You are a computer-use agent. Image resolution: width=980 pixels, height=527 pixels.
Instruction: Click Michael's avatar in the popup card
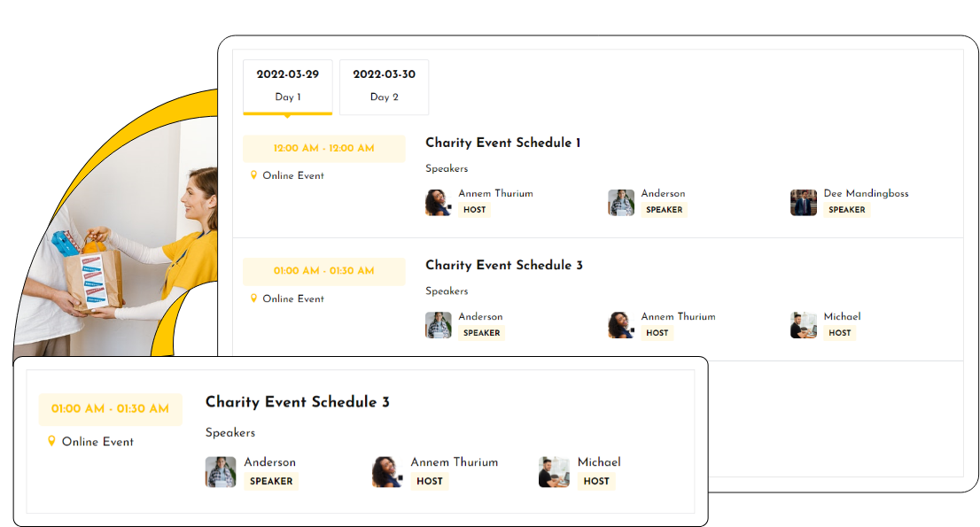(554, 472)
